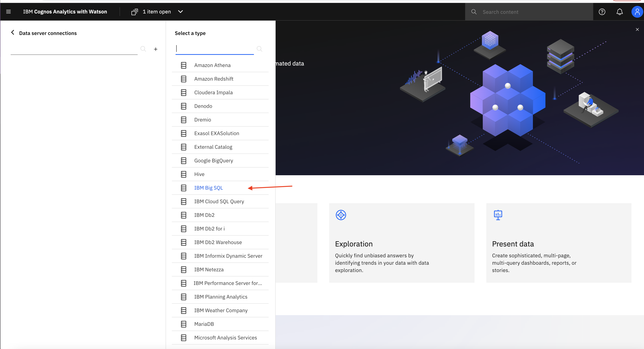Click the server icon beside External Catalog
The width and height of the screenshot is (644, 349).
pyautogui.click(x=183, y=147)
